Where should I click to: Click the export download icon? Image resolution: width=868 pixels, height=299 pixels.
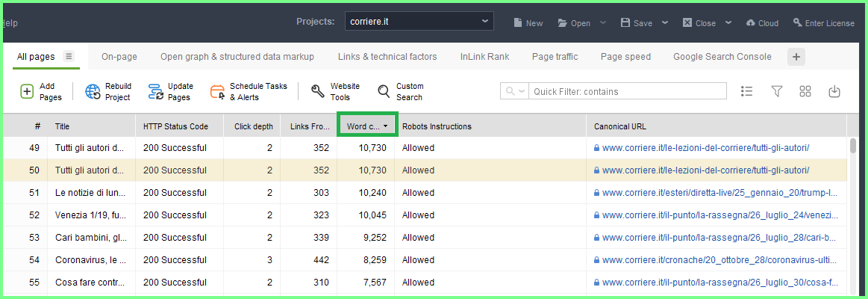(x=834, y=91)
